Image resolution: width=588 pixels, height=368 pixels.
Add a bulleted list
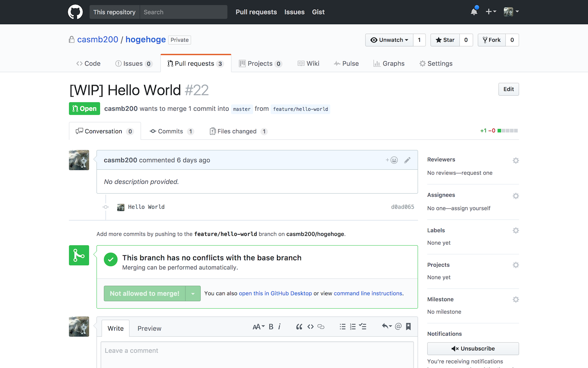pyautogui.click(x=342, y=327)
